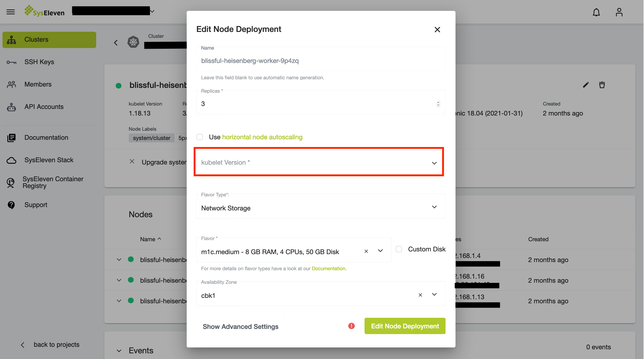This screenshot has height=359, width=644.
Task: Click the Support question mark icon
Action: 11,205
